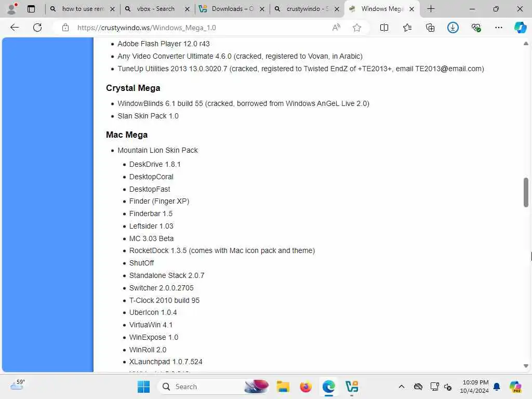
Task: Add this page to favorites star
Action: (356, 28)
